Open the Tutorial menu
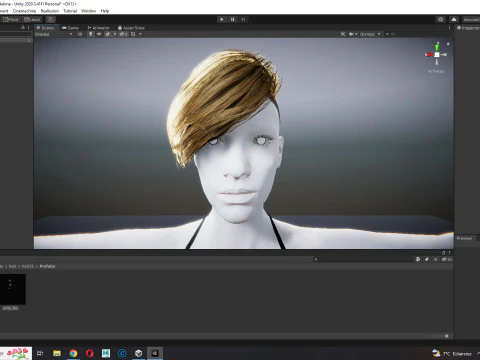Image resolution: width=480 pixels, height=360 pixels. (70, 11)
